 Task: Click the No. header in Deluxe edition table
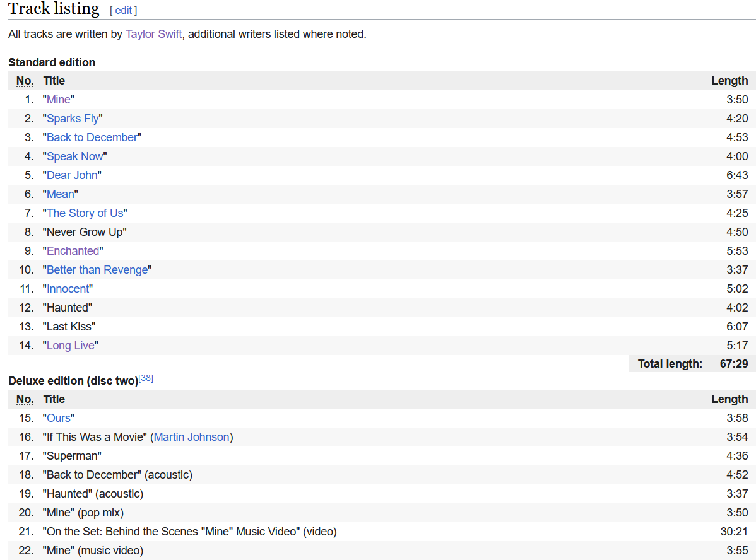tap(25, 400)
